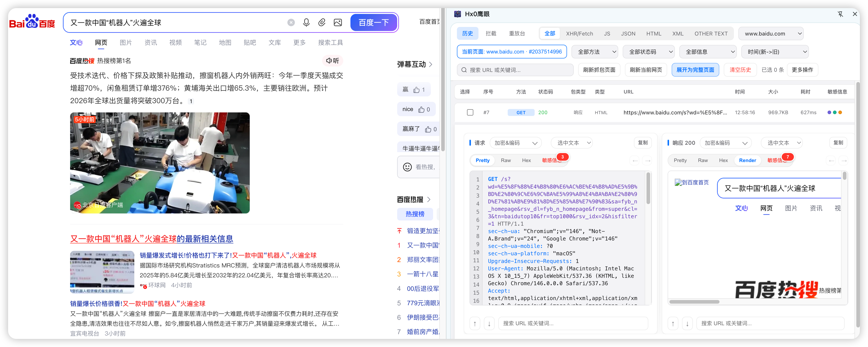The width and height of the screenshot is (868, 347).
Task: Go to previous response search match
Action: [x=673, y=324]
